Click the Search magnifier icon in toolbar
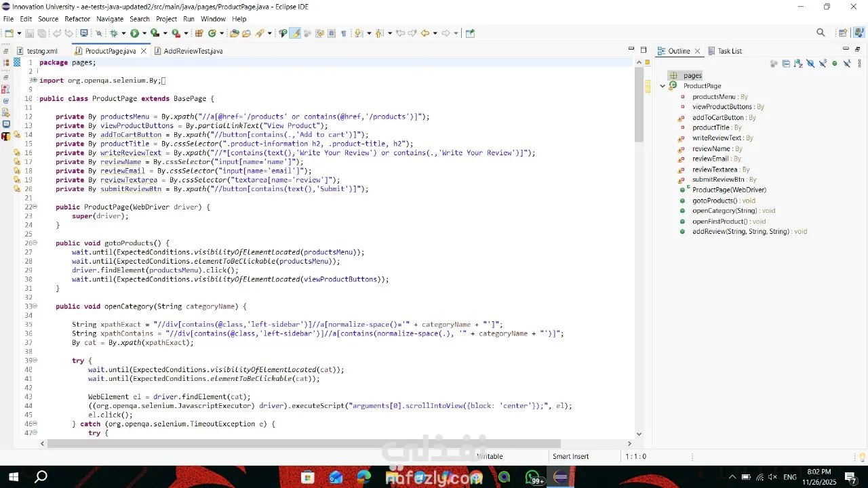Image resolution: width=868 pixels, height=488 pixels. click(821, 33)
